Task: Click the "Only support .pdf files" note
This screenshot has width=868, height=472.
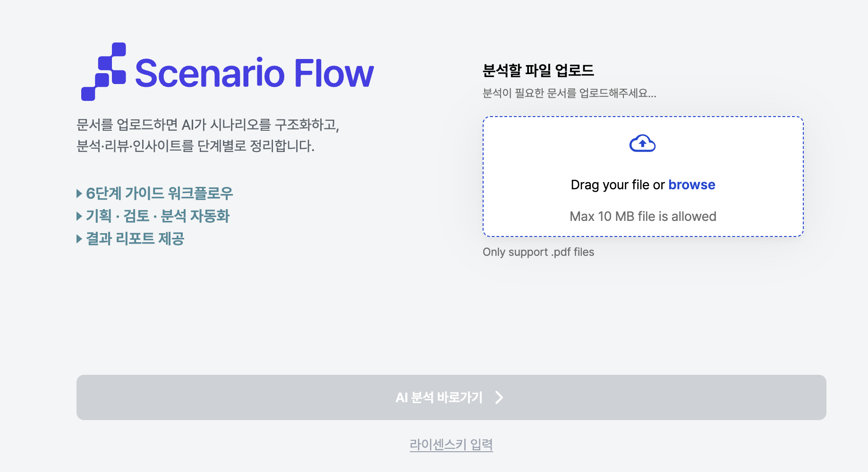Action: tap(538, 252)
